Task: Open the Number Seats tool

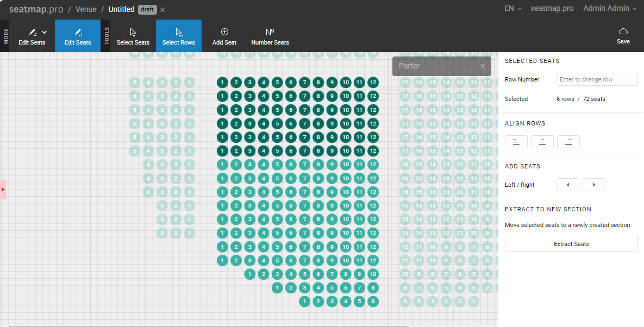Action: (270, 36)
